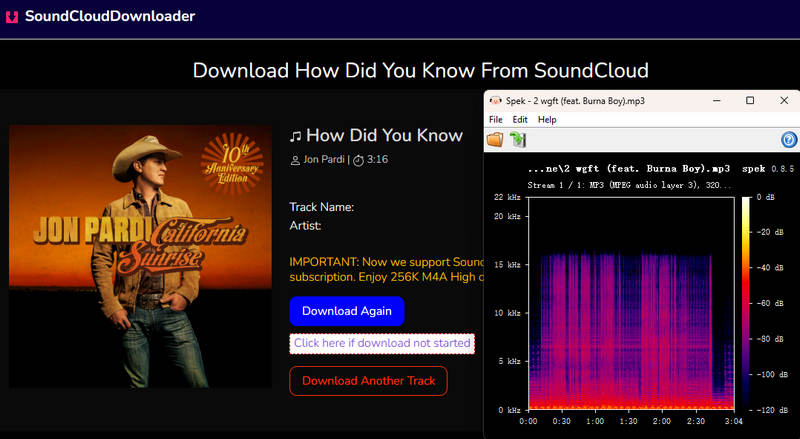Click the 'Track Name:' label
The height and width of the screenshot is (439, 800).
click(321, 207)
